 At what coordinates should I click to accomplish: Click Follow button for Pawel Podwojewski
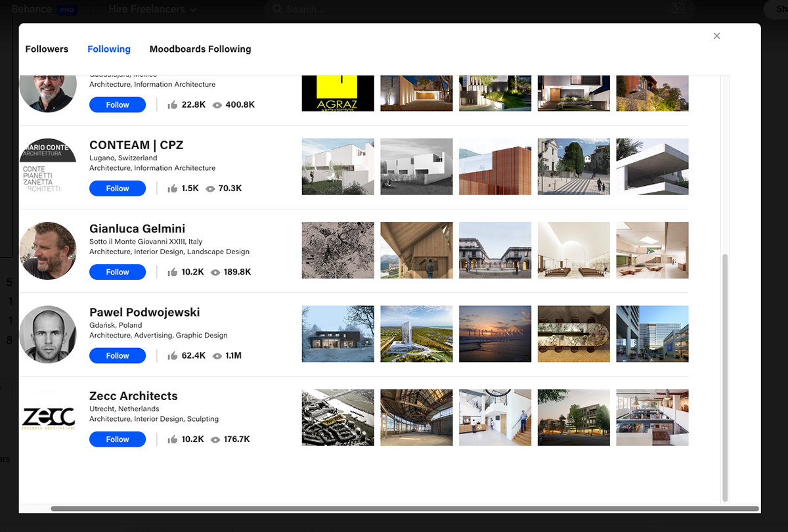[x=118, y=355]
